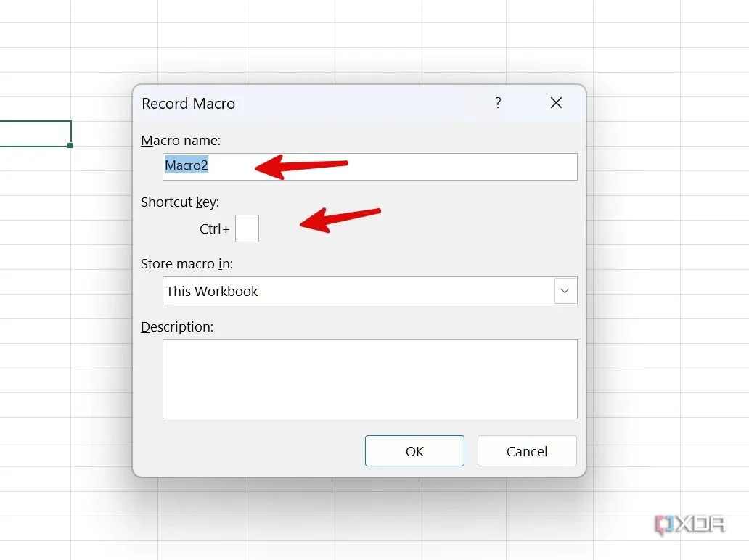The image size is (749, 560).
Task: Cancel the Record Macro dialog
Action: (527, 450)
